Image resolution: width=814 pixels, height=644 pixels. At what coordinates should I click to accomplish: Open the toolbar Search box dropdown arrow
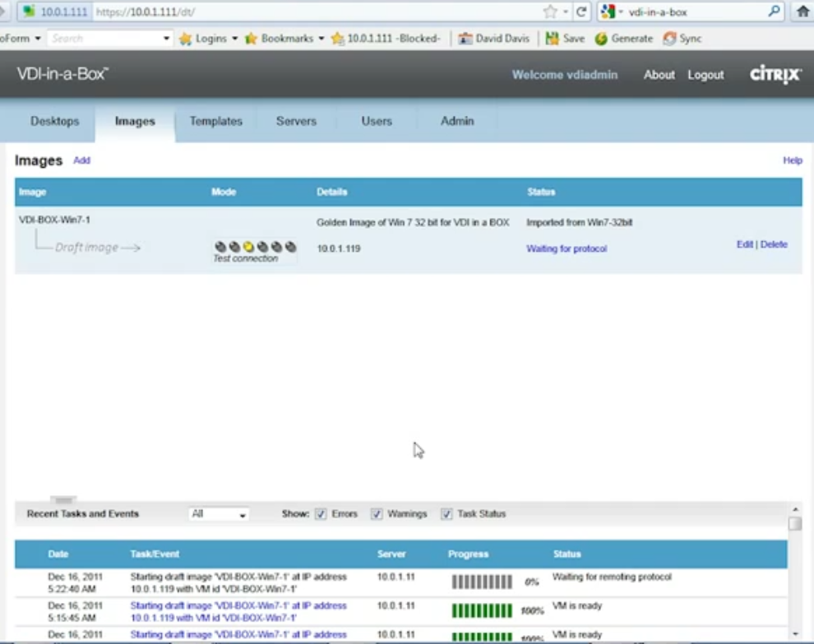click(x=166, y=39)
